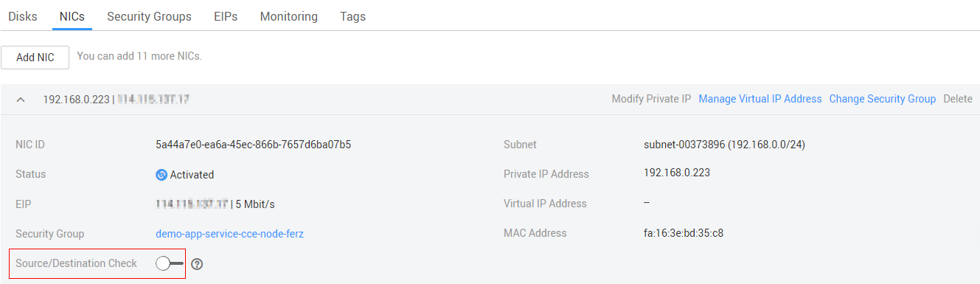Click the subnet-00373896 subnet value
The height and width of the screenshot is (284, 980).
pos(724,145)
